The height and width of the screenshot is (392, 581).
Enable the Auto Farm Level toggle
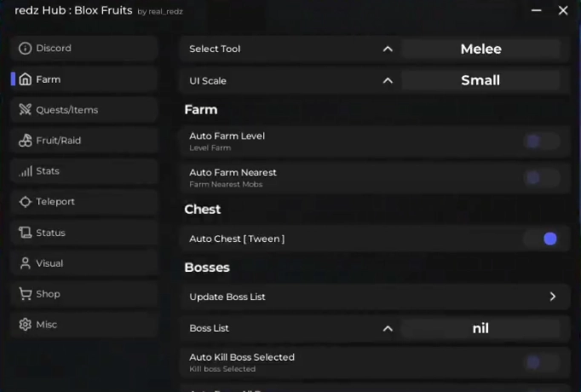541,141
